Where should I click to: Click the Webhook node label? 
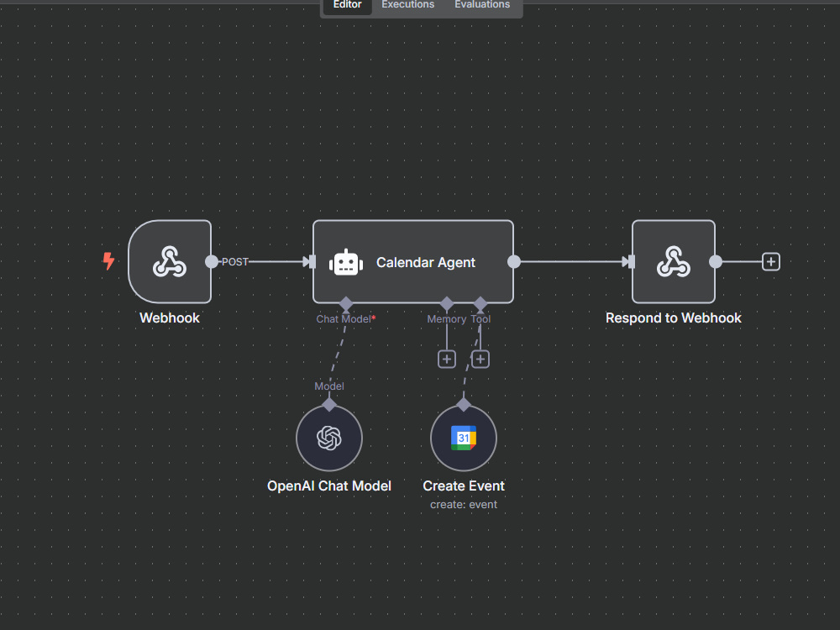pyautogui.click(x=170, y=318)
